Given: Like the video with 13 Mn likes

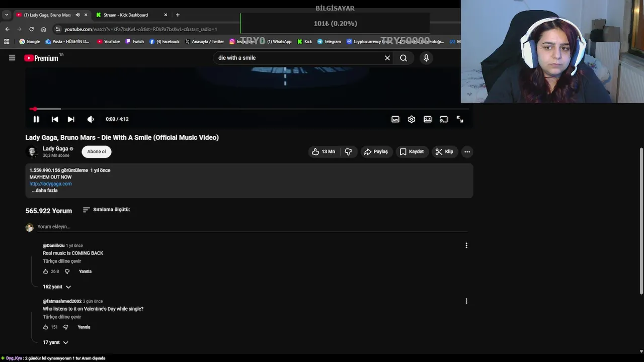Looking at the screenshot, I should coord(323,151).
